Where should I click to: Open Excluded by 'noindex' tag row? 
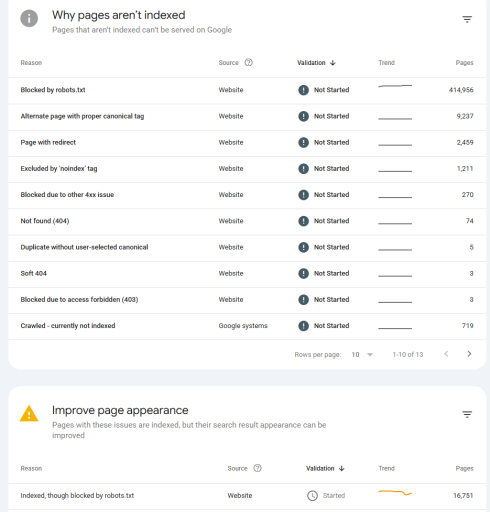247,169
